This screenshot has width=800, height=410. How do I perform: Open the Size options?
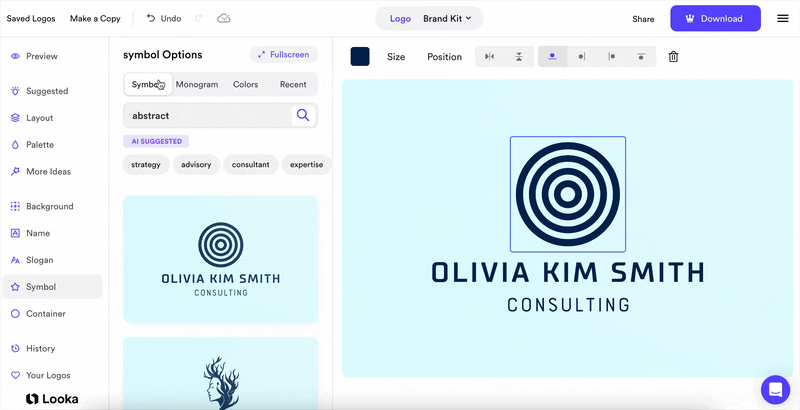pos(396,57)
